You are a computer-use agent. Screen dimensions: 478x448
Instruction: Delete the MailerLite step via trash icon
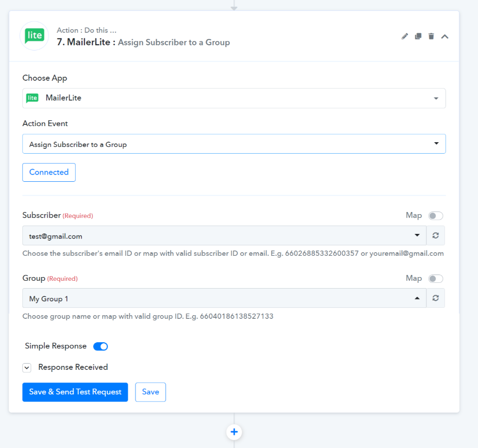(431, 36)
